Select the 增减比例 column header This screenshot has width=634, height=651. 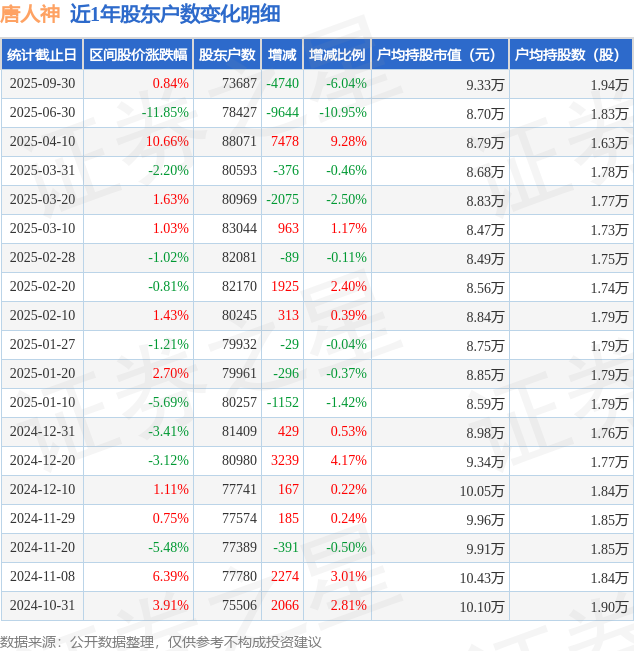coord(337,55)
